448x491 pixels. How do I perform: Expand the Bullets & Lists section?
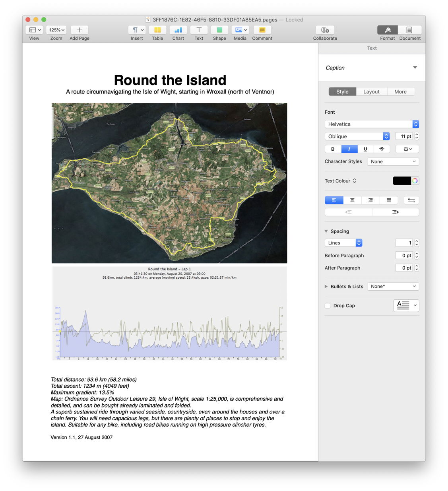326,287
